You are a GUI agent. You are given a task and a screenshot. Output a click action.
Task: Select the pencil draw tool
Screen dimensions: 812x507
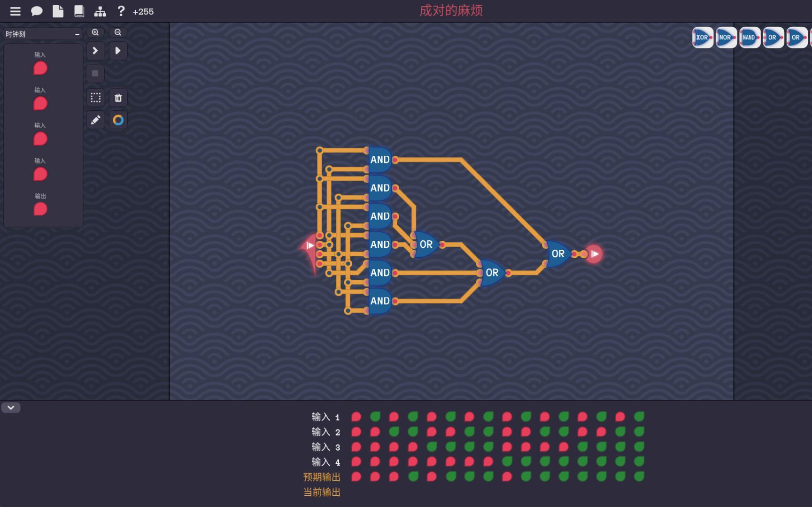click(96, 120)
